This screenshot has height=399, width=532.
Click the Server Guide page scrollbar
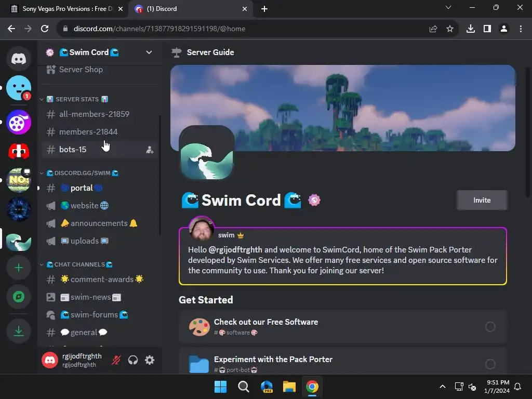pyautogui.click(x=528, y=132)
